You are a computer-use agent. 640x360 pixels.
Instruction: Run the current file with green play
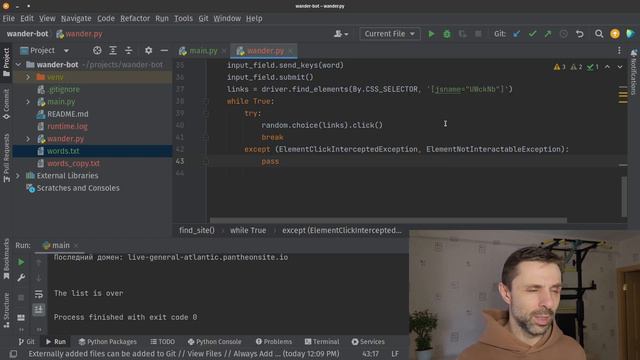[x=431, y=34]
